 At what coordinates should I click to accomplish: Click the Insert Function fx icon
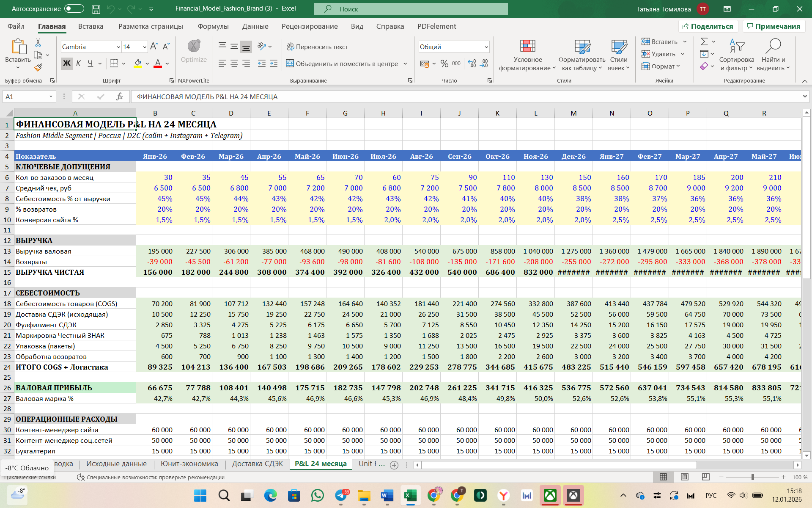pyautogui.click(x=119, y=97)
